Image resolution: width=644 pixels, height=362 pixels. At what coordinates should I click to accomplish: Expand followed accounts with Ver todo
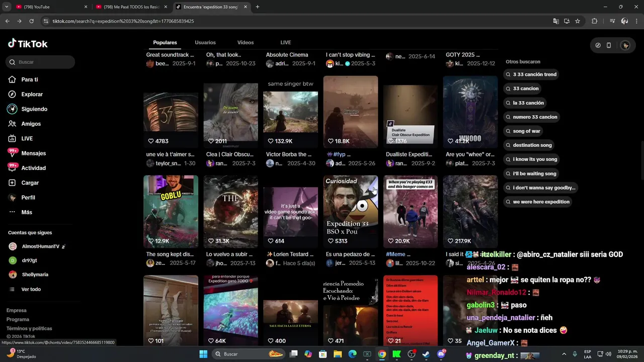[x=31, y=289]
